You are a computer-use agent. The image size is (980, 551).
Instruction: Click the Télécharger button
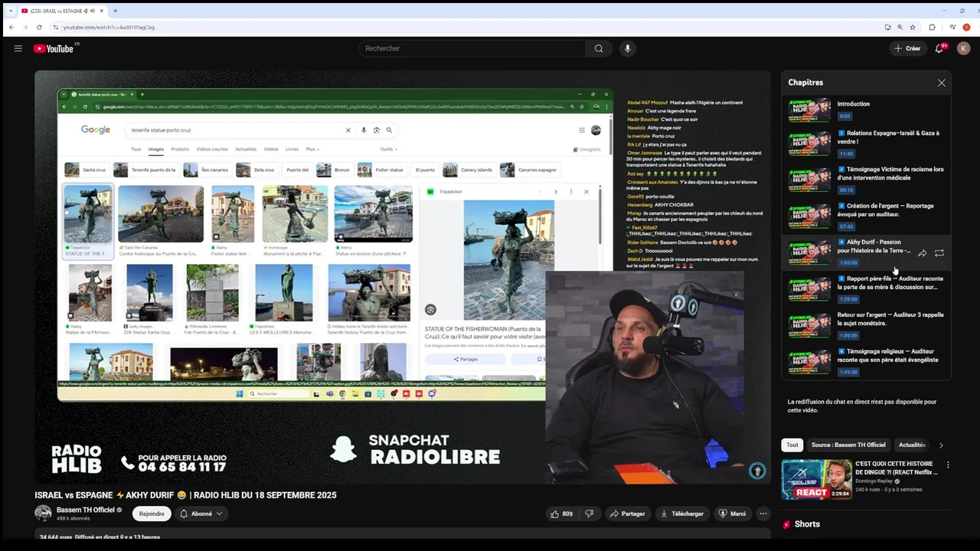click(681, 514)
